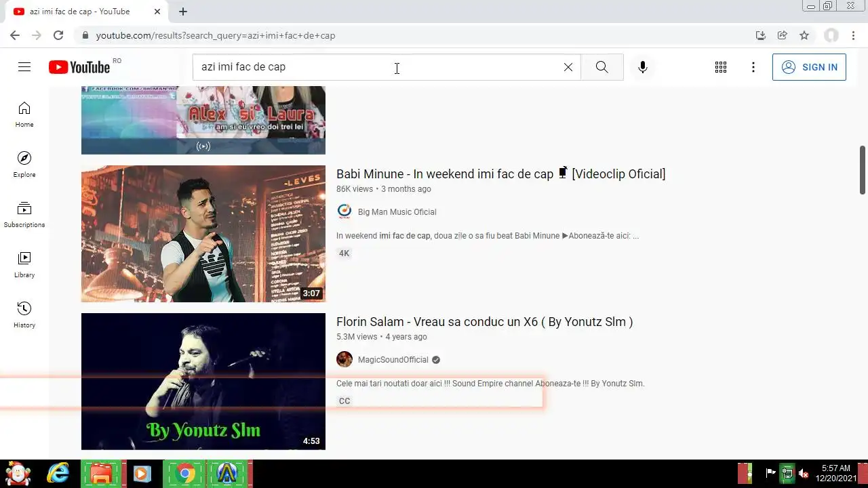Click '5.3M views' text
This screenshot has height=488, width=868.
click(357, 337)
